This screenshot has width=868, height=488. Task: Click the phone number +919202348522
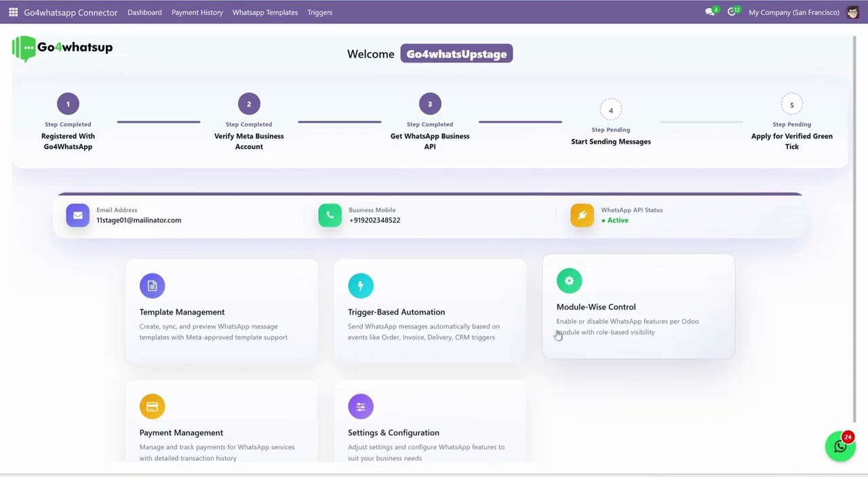tap(374, 220)
